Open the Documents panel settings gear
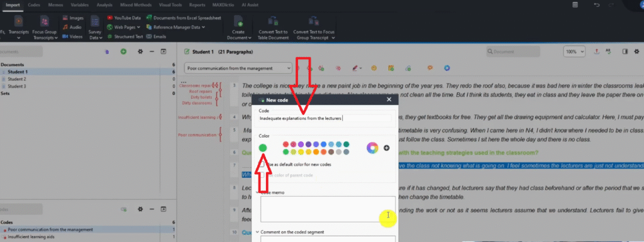The image size is (644, 242). tap(140, 52)
